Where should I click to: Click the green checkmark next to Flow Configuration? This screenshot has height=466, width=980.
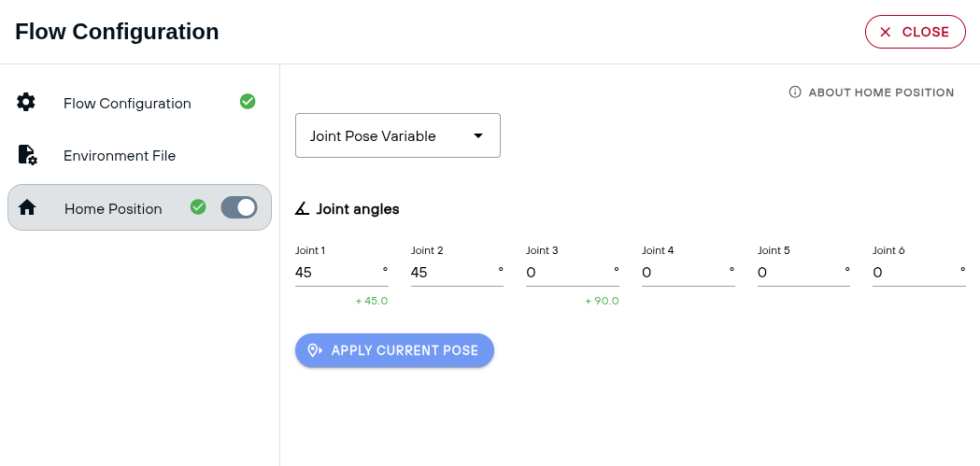(248, 101)
